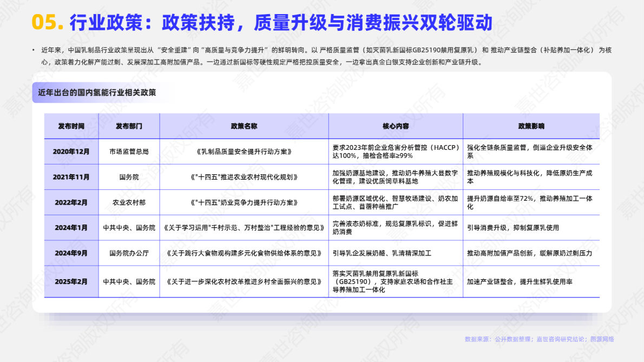Click the 2022年2月 date cell

(x=71, y=203)
